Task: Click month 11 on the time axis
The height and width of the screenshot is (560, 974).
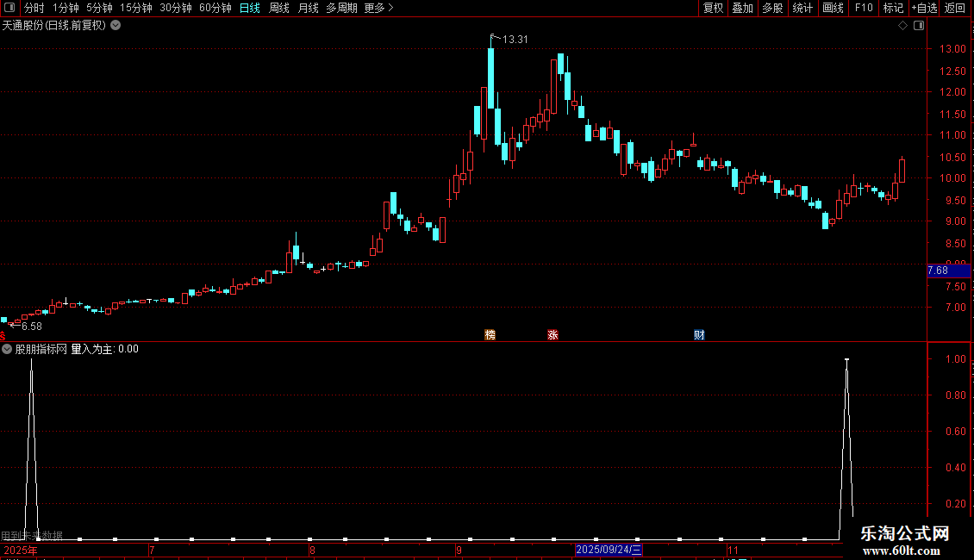Action: (733, 550)
